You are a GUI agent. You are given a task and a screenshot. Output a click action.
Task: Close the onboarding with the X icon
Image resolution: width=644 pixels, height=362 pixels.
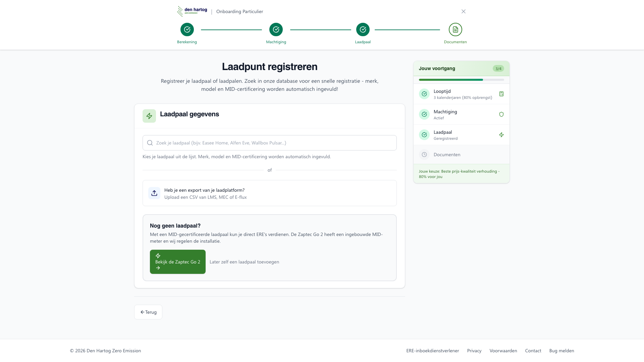click(x=464, y=11)
